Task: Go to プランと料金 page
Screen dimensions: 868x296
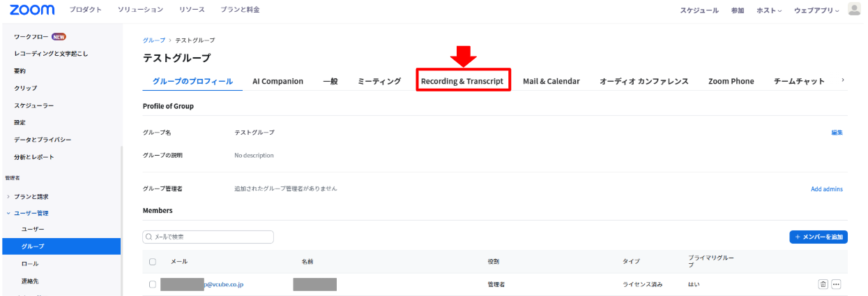Action: 240,10
